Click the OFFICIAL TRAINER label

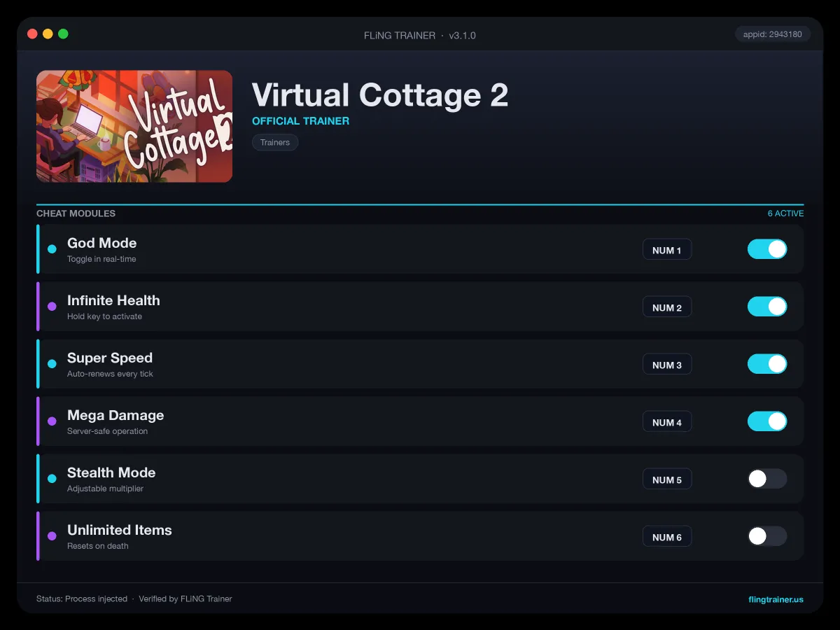300,121
